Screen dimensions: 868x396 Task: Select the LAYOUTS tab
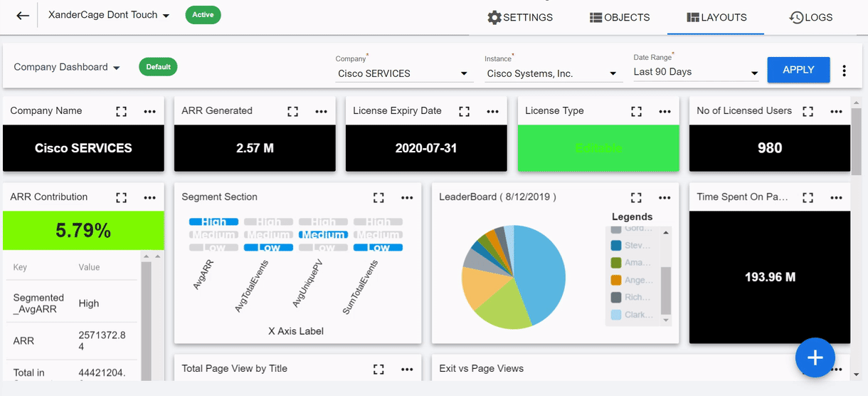tap(716, 17)
